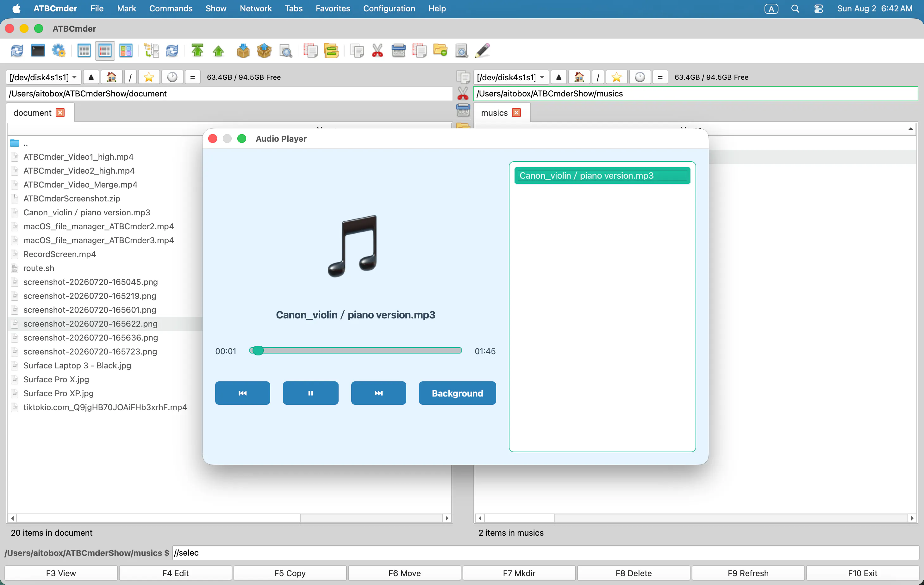Click the new folder plus icon
Image resolution: width=924 pixels, height=585 pixels.
(x=440, y=51)
